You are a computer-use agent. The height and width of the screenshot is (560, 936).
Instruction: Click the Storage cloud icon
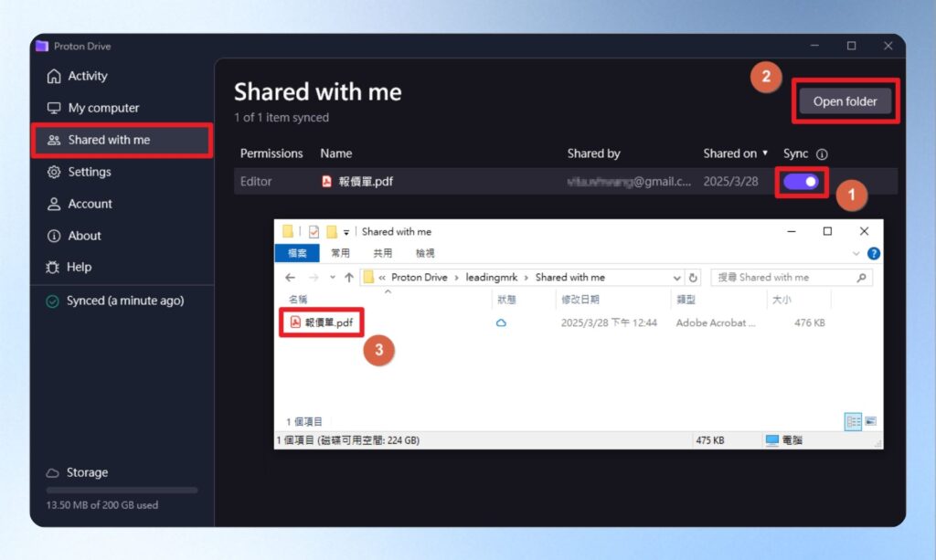pyautogui.click(x=53, y=473)
